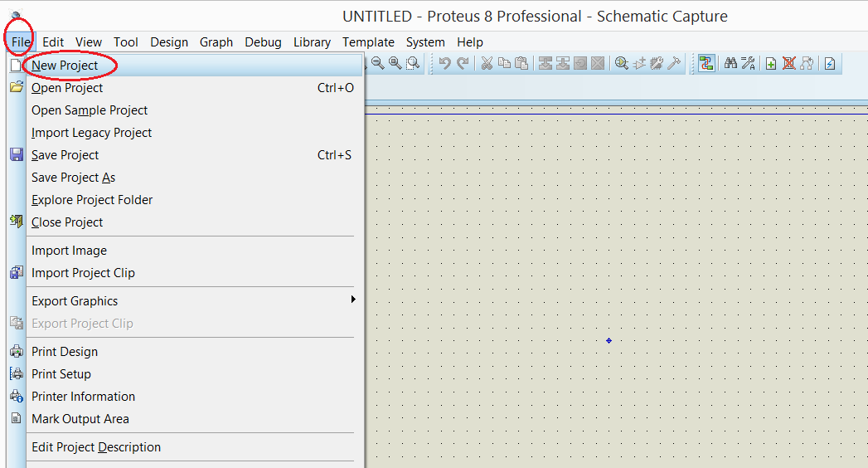The height and width of the screenshot is (468, 868).
Task: Run the Electrical Rules Check icon
Action: (x=830, y=64)
